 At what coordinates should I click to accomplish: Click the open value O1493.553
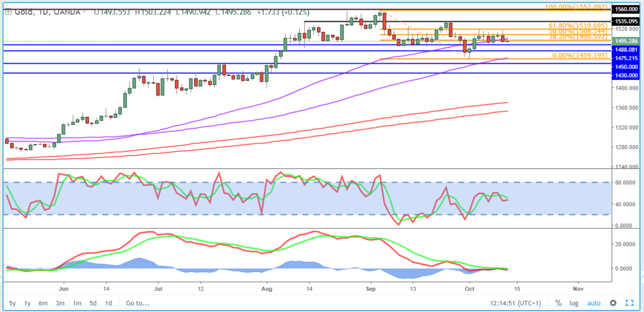point(112,12)
